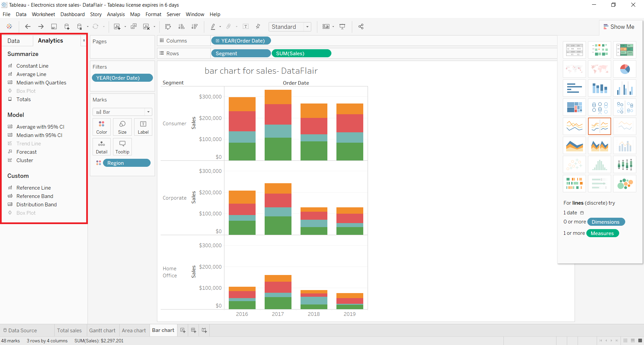
Task: Open the Size mark property
Action: [122, 127]
